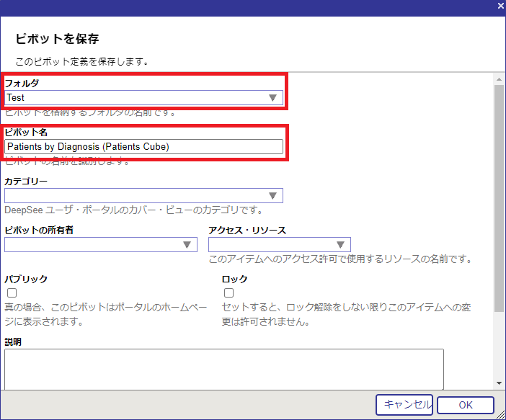Open the アクセス・リソース dropdown arrow
This screenshot has height=420, width=506.
point(341,245)
